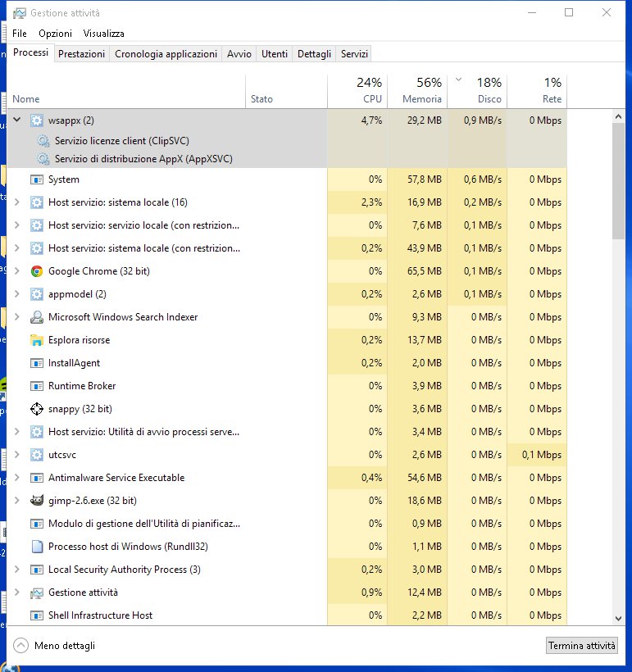Image resolution: width=632 pixels, height=672 pixels.
Task: Sort by the CPU column header
Action: coord(357,91)
